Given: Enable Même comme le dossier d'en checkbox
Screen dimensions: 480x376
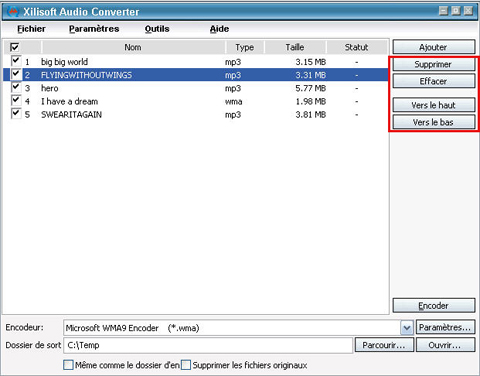Looking at the screenshot, I should 68,365.
